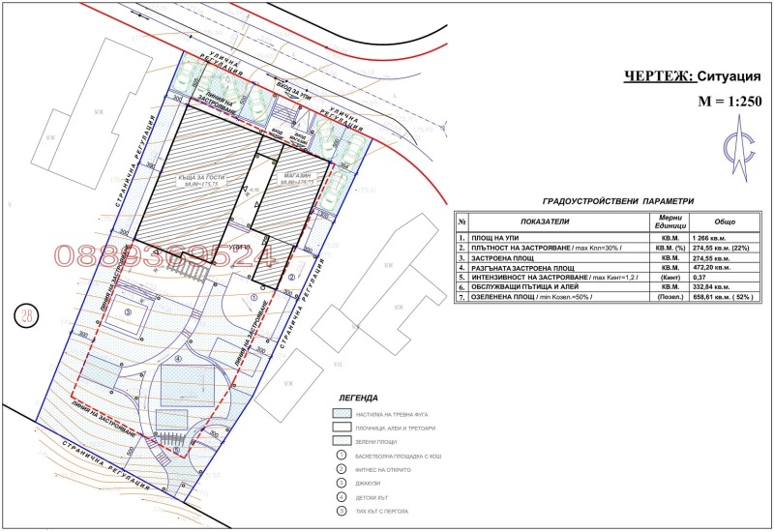Click legend circle 5 for quiet pergola corner
Viewport: 774px width, 532px height.
tap(341, 512)
